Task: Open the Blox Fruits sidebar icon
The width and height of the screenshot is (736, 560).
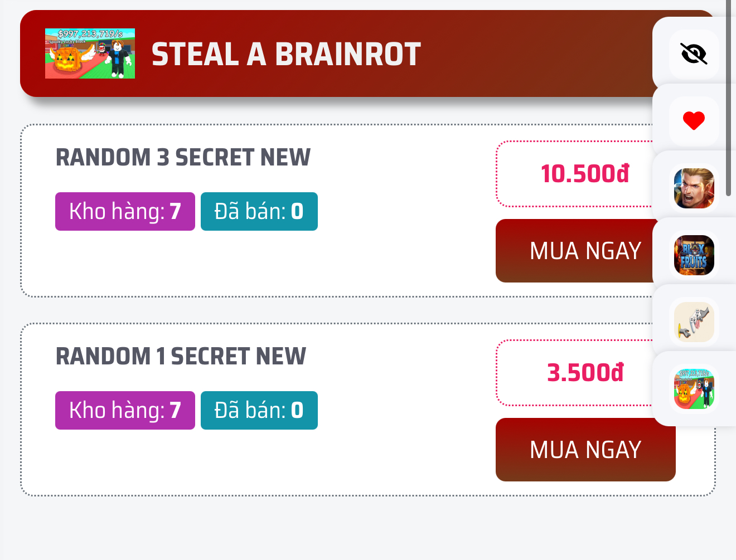Action: (x=694, y=255)
